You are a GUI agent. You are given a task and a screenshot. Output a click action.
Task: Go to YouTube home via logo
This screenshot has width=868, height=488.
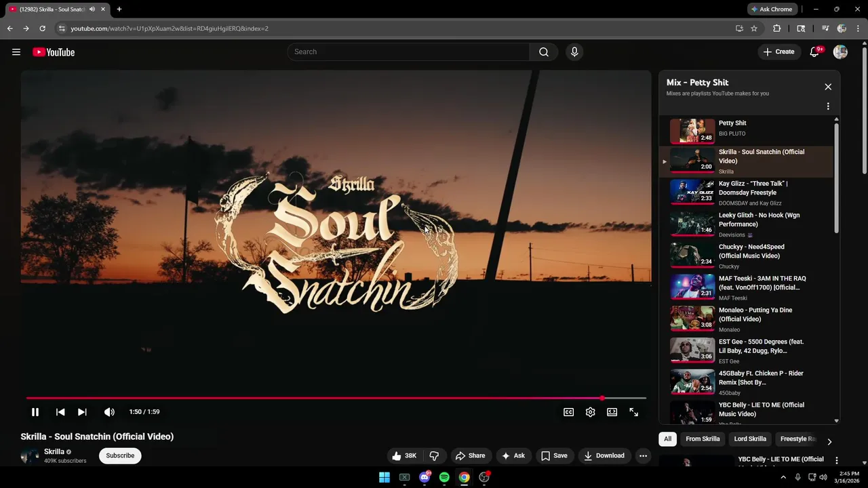click(x=54, y=52)
